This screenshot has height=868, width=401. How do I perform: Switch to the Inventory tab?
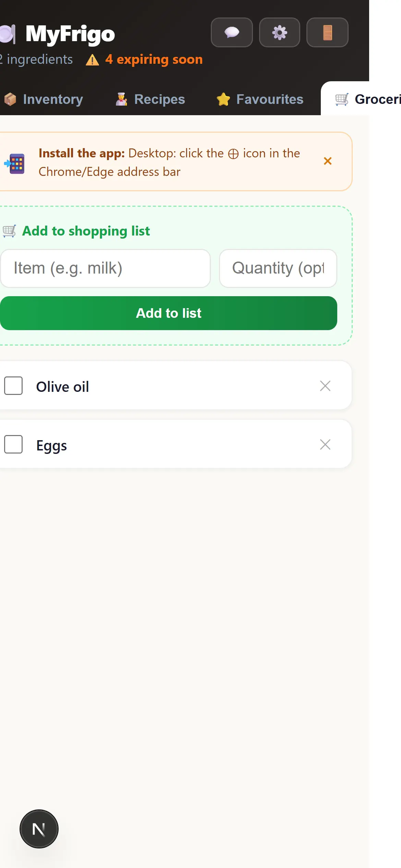click(x=44, y=99)
